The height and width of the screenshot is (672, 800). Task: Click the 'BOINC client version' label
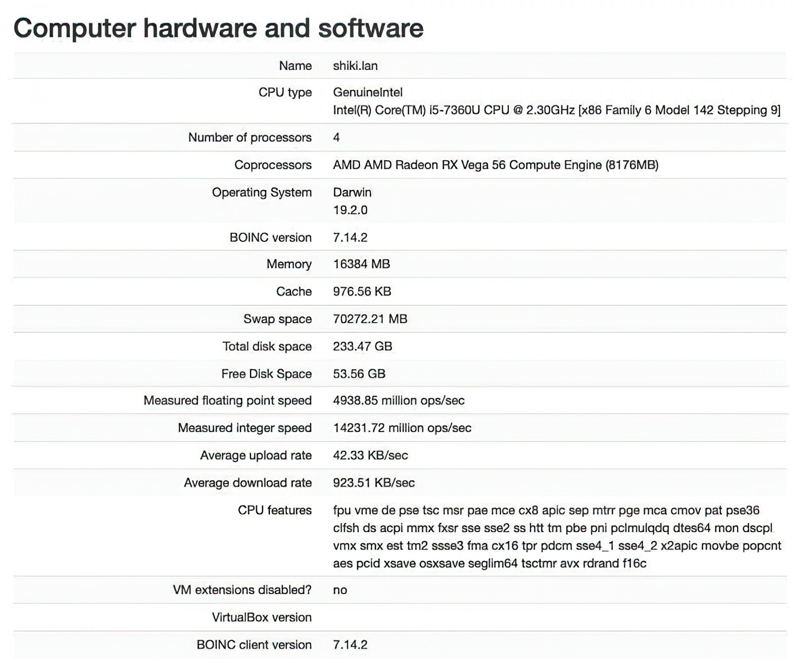[254, 645]
